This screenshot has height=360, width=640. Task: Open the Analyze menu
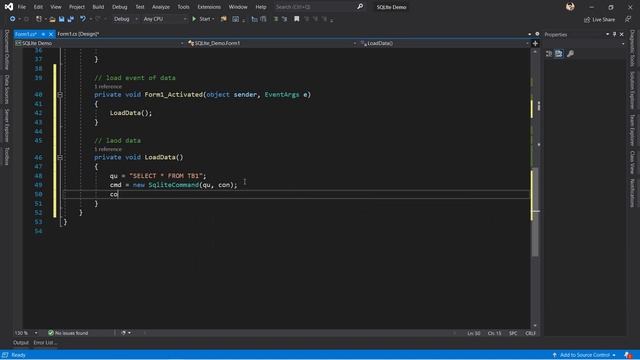coord(161,7)
